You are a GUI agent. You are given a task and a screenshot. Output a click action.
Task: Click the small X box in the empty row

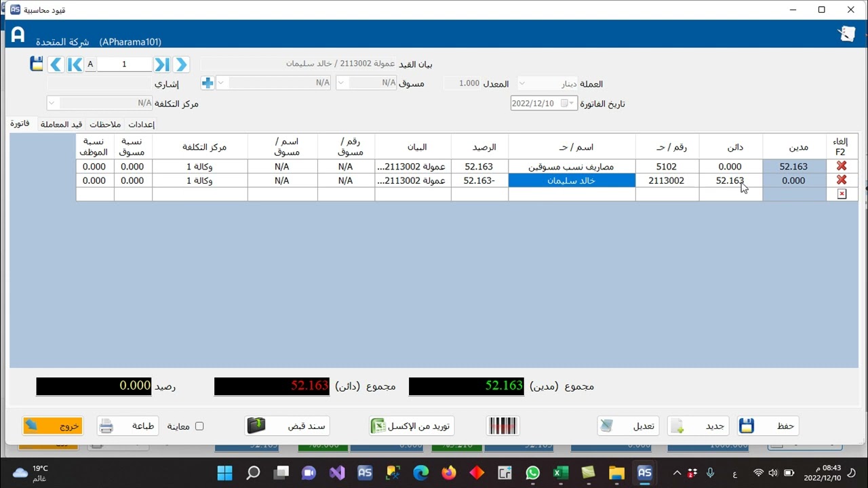(842, 194)
